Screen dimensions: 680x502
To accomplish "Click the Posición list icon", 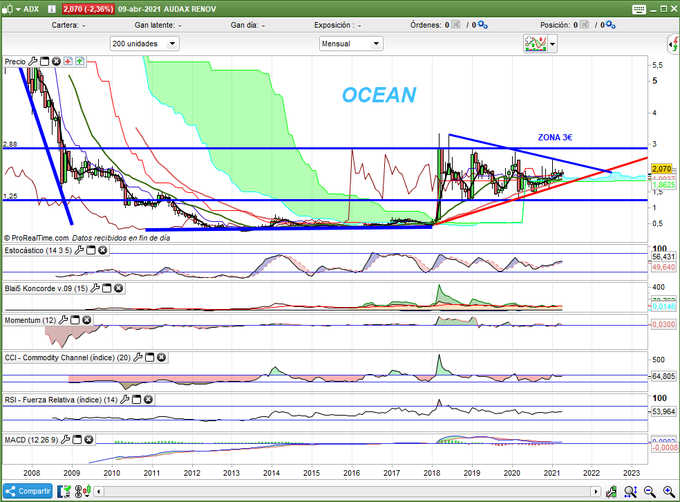I will tap(585, 25).
